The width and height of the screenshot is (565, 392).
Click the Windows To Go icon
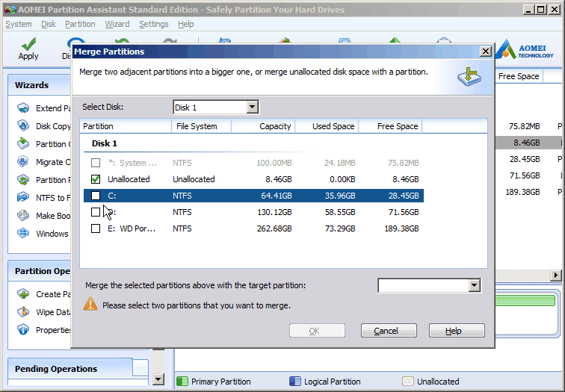[x=23, y=233]
